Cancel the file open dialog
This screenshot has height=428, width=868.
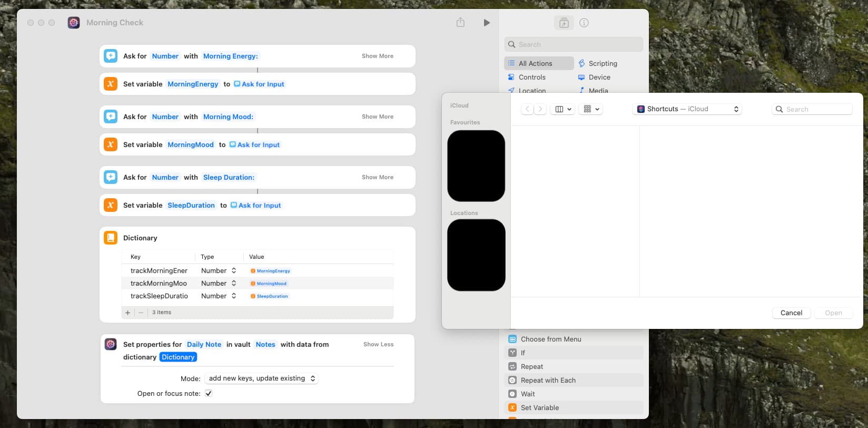791,313
